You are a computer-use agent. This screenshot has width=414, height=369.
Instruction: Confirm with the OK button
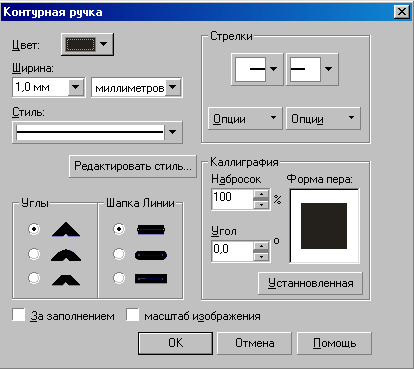tap(175, 343)
